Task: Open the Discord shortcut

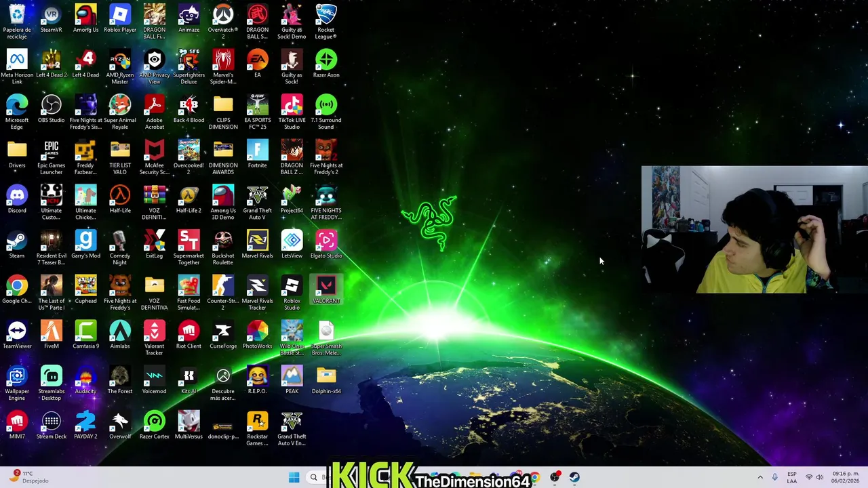Action: (x=17, y=199)
